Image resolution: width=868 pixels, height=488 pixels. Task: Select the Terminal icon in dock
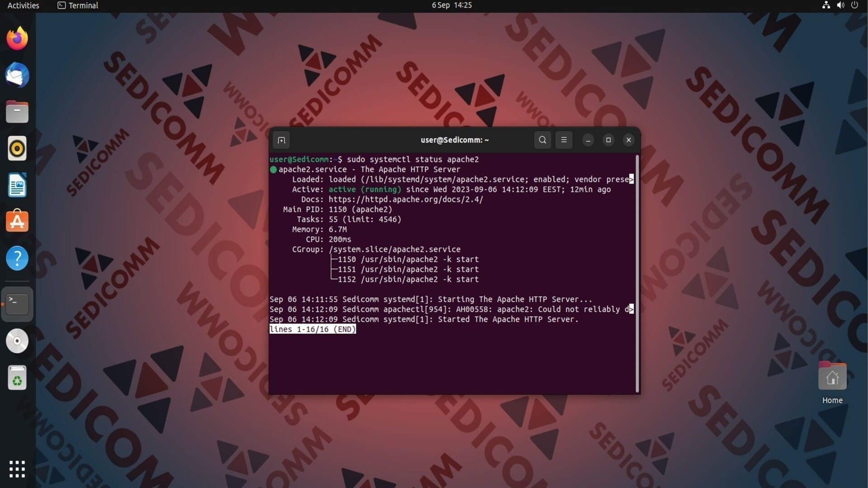click(x=17, y=304)
